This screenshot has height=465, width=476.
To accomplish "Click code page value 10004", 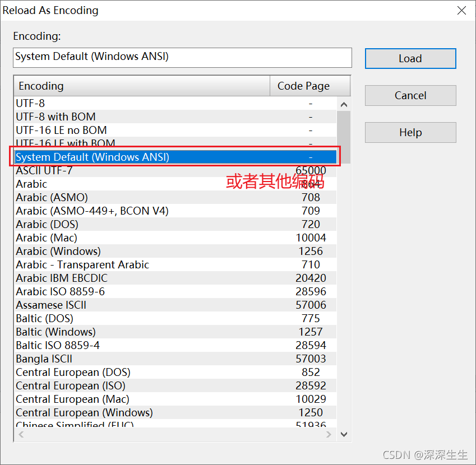I will tap(311, 238).
